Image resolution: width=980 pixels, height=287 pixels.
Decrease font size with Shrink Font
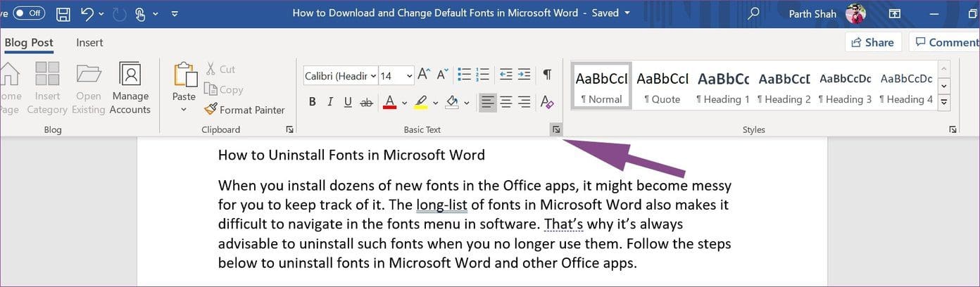pyautogui.click(x=443, y=75)
